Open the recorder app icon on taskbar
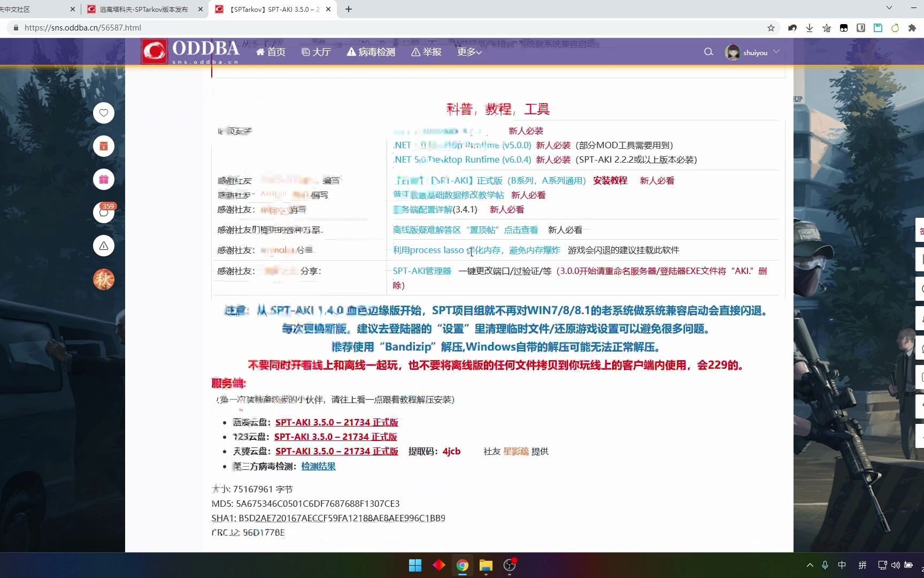This screenshot has height=578, width=924. click(x=510, y=565)
